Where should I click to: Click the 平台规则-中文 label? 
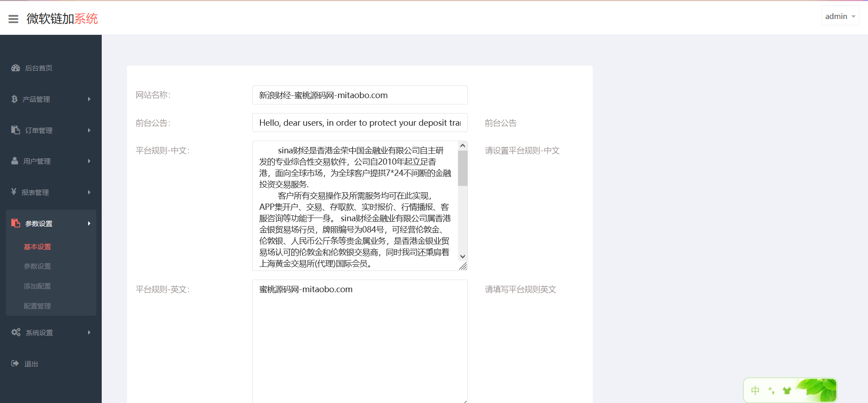click(163, 151)
